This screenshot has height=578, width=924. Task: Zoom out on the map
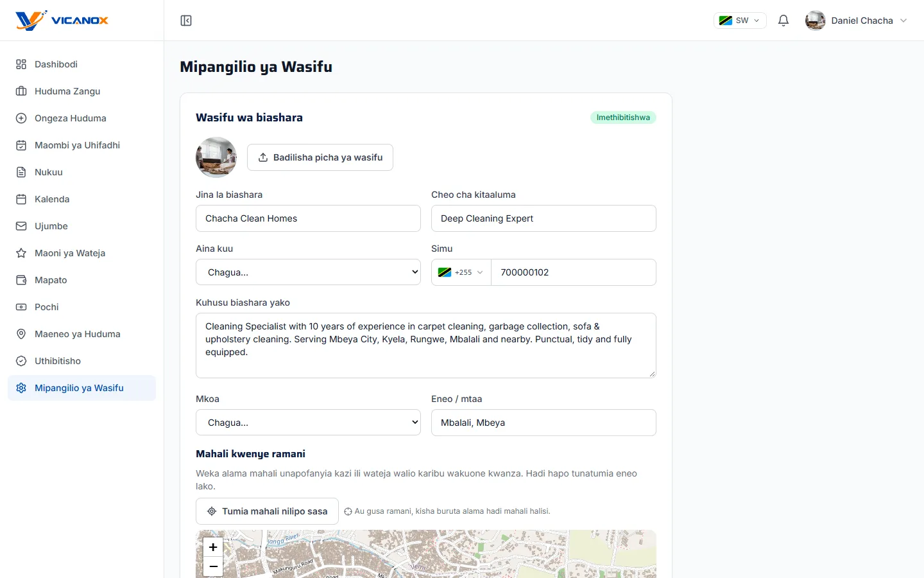click(213, 567)
